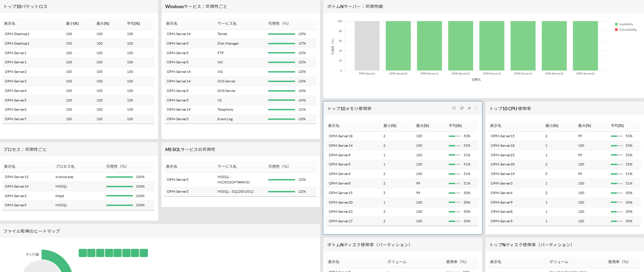
Task: Edit the トップ10メモリ使用率 widget
Action: pyautogui.click(x=462, y=108)
